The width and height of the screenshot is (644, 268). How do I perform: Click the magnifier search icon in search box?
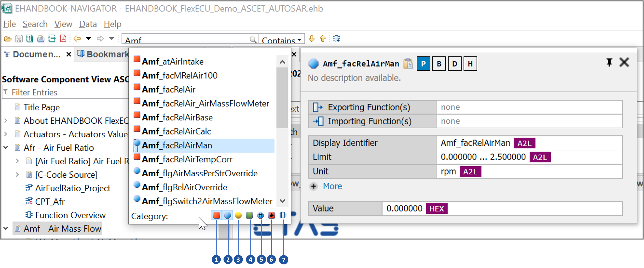click(253, 40)
